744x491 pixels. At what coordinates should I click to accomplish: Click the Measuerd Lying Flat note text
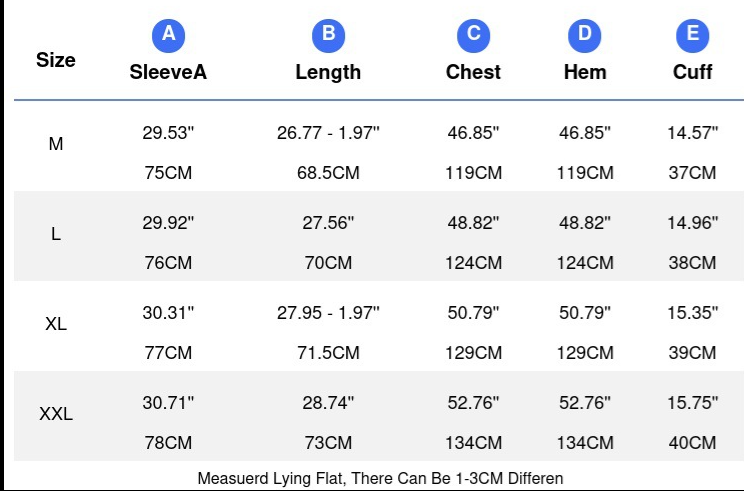pos(381,479)
